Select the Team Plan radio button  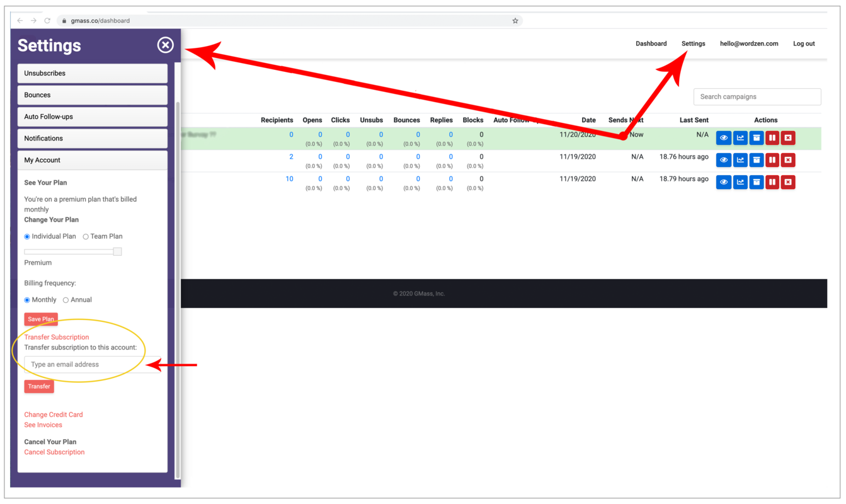[x=86, y=236]
